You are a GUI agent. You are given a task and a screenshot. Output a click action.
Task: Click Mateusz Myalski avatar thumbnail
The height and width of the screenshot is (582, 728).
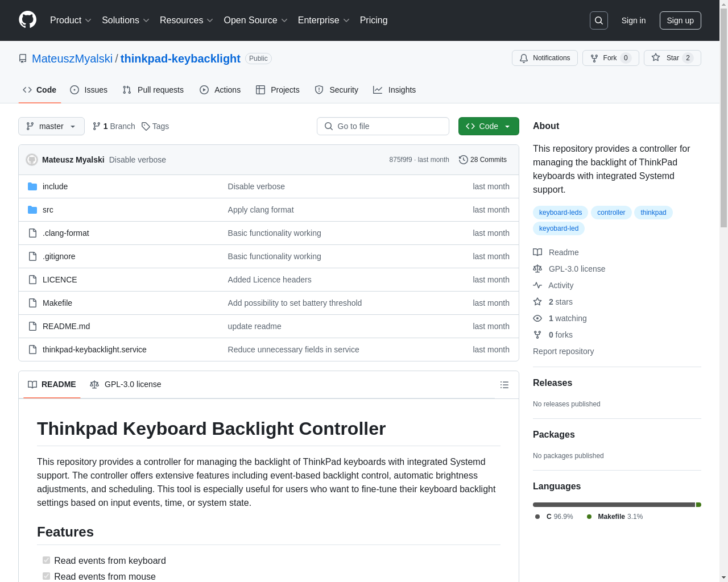(32, 160)
